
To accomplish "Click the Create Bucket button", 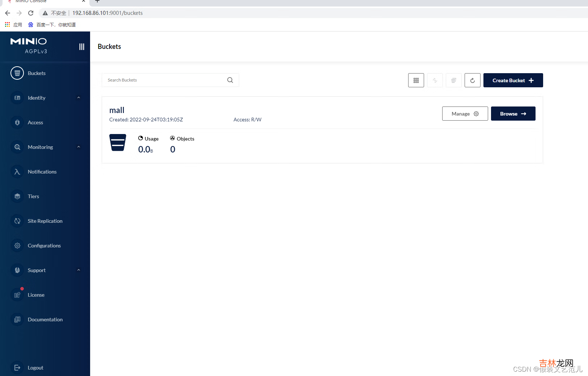I will (513, 80).
